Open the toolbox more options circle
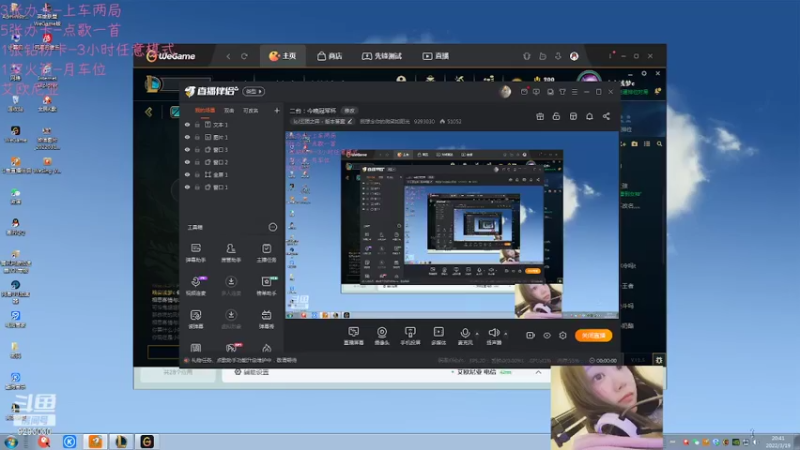 click(273, 227)
